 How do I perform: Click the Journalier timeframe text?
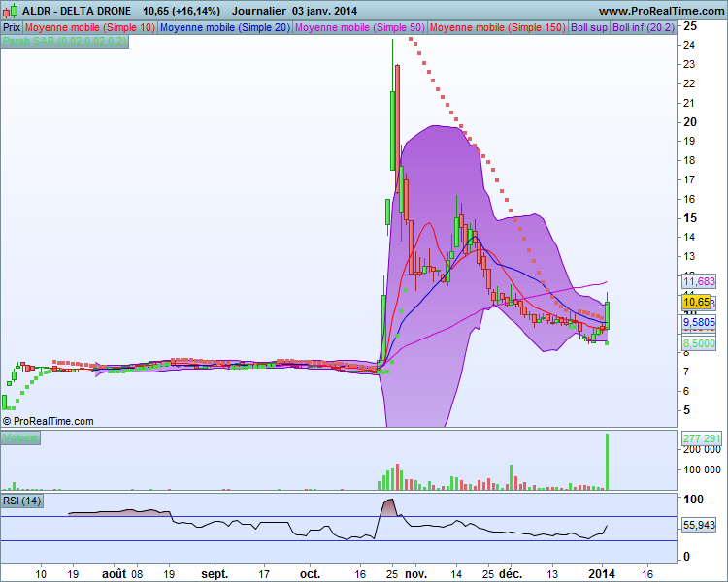point(258,11)
